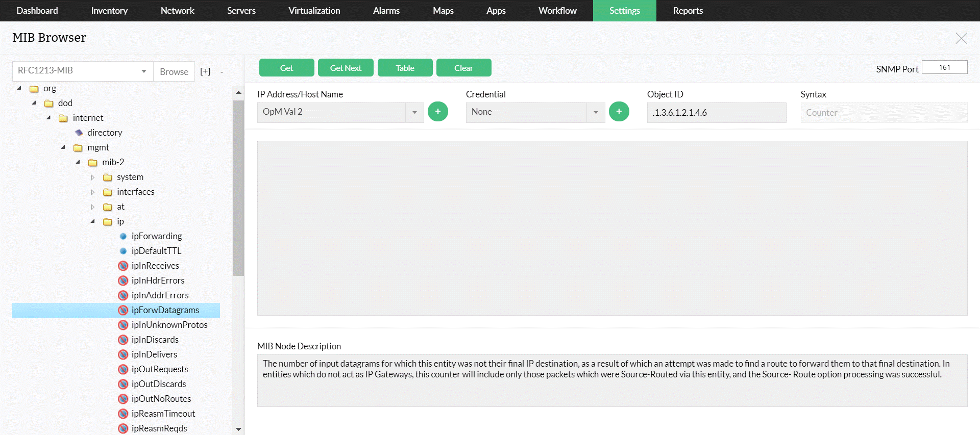Collapse the ip tree node
The image size is (980, 435).
[93, 221]
